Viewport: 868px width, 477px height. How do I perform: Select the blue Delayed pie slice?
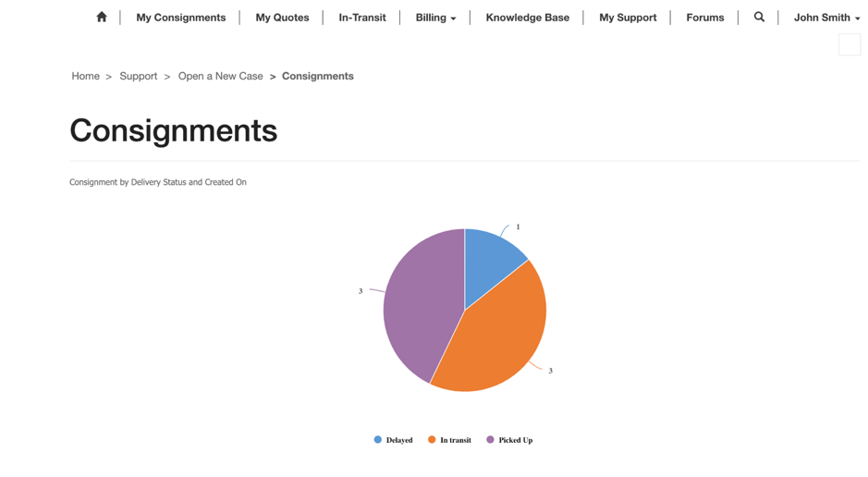click(490, 263)
